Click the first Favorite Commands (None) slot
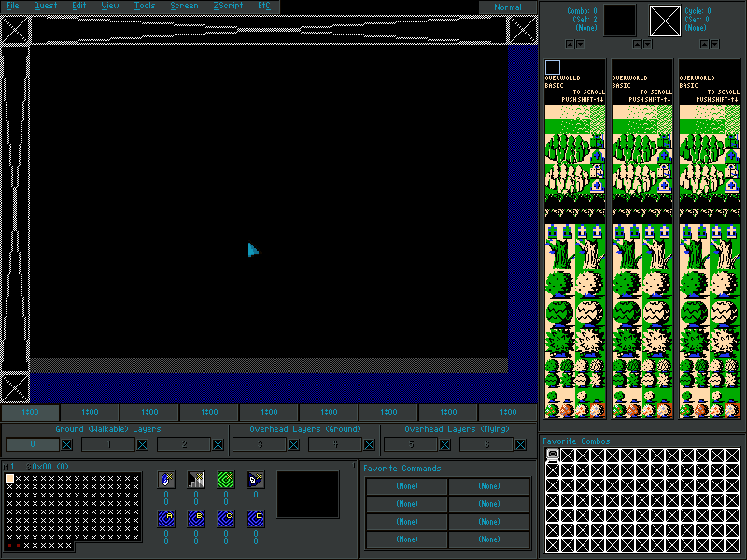The image size is (747, 560). pos(407,486)
